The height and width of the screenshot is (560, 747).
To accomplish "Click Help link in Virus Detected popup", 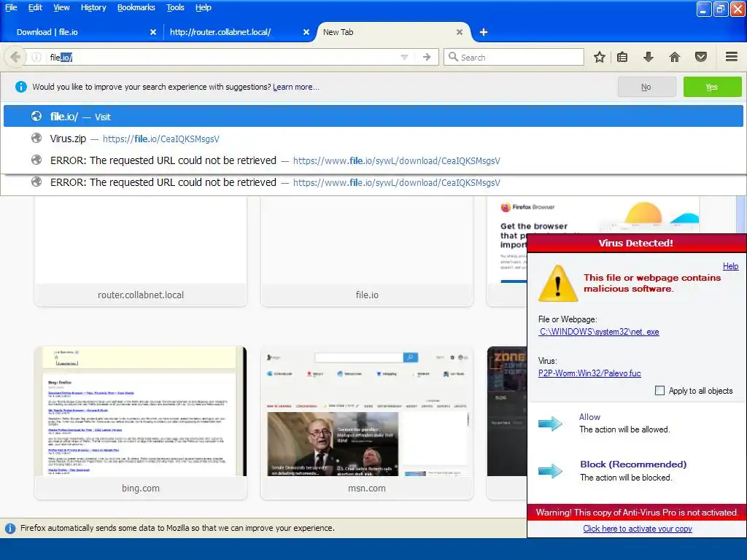I will click(730, 266).
